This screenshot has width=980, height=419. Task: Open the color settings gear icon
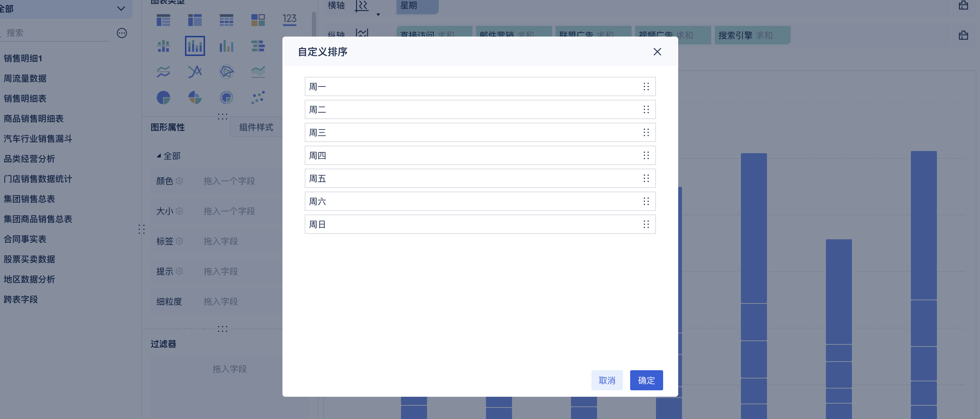pyautogui.click(x=180, y=181)
